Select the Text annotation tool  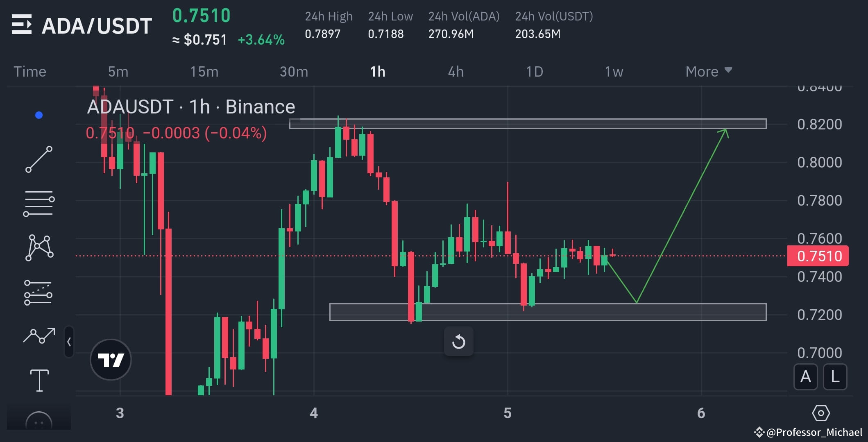tap(39, 380)
